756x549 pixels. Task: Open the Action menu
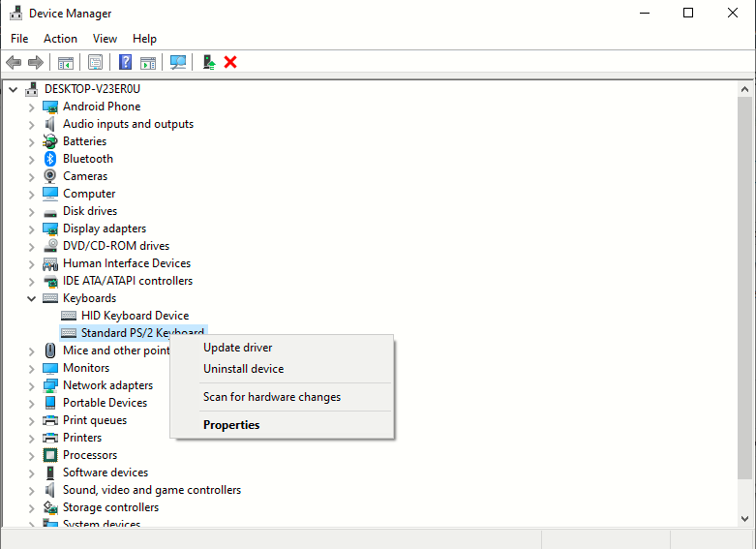point(60,39)
